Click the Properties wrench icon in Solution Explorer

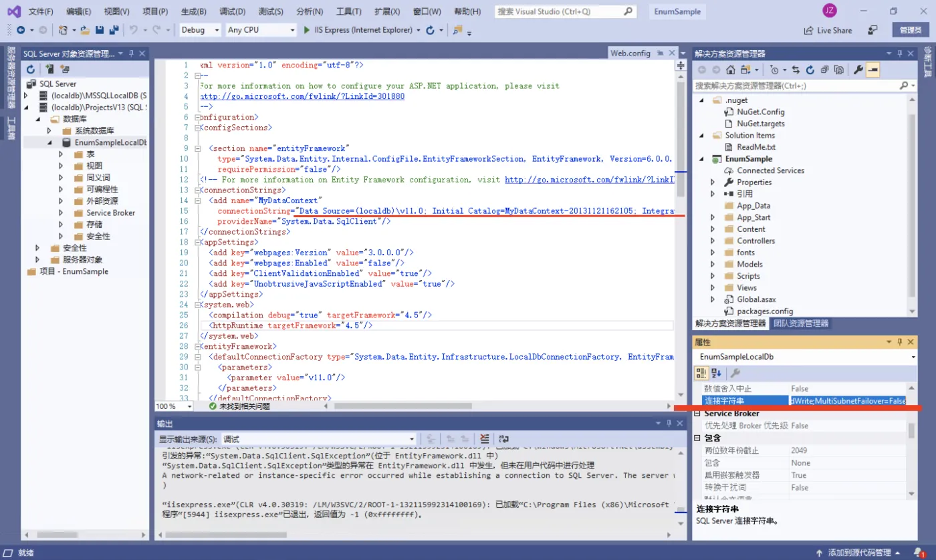858,69
